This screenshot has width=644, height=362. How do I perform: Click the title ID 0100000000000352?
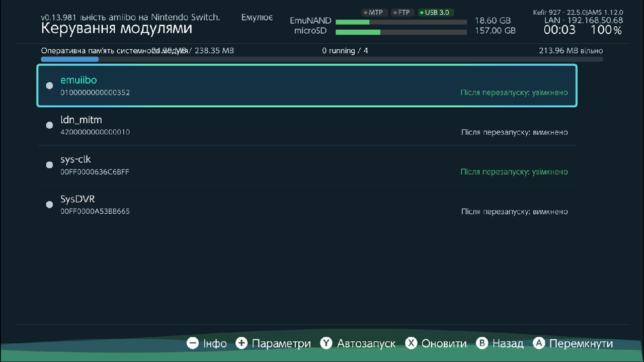(x=95, y=93)
